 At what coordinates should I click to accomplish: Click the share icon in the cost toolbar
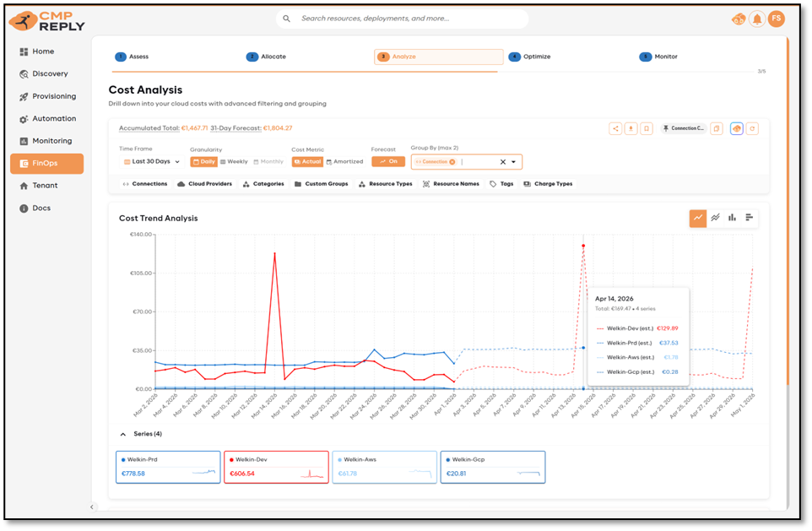tap(616, 128)
